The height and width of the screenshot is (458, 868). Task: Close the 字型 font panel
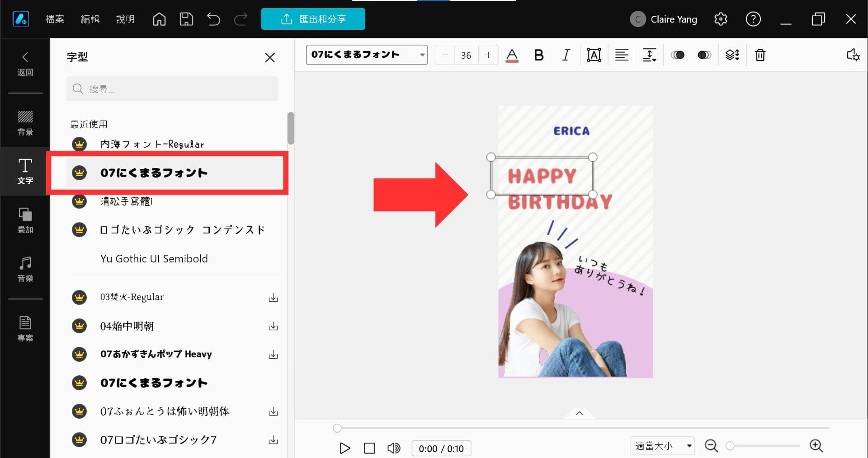tap(270, 57)
